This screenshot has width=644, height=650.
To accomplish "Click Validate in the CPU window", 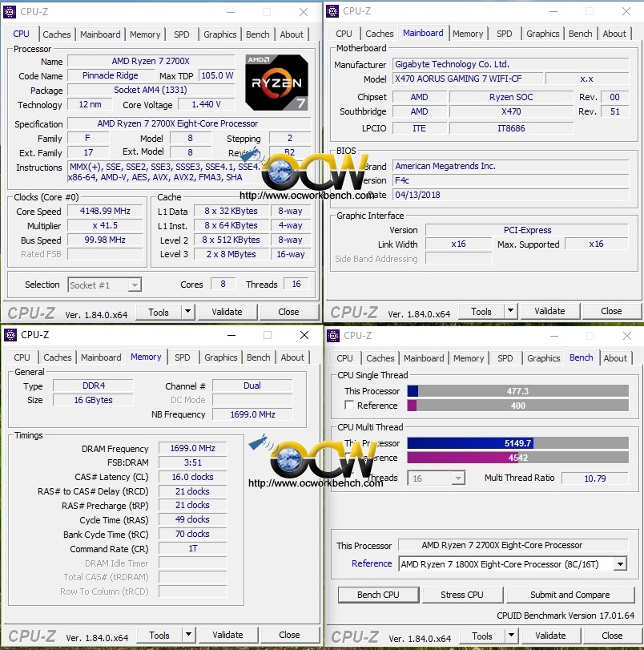I will 227,312.
